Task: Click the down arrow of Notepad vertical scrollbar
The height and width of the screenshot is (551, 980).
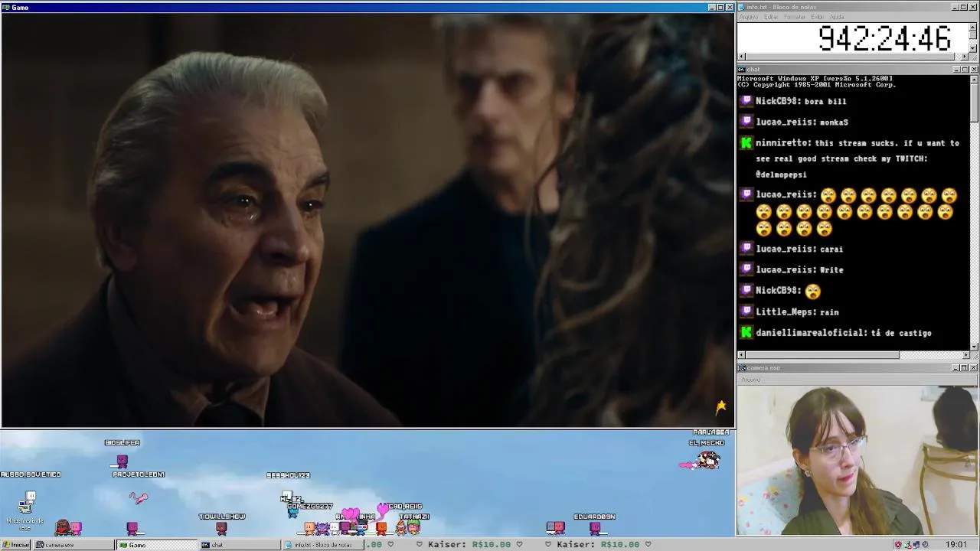Action: click(x=973, y=47)
